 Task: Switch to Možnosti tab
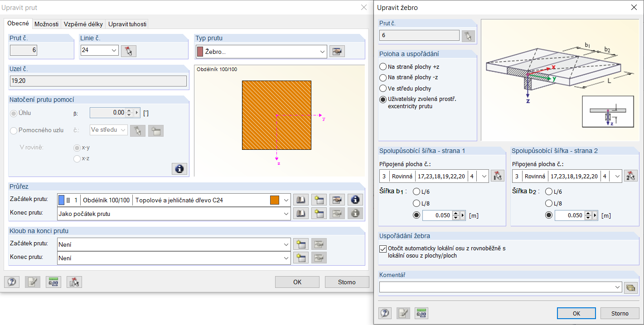pyautogui.click(x=47, y=24)
